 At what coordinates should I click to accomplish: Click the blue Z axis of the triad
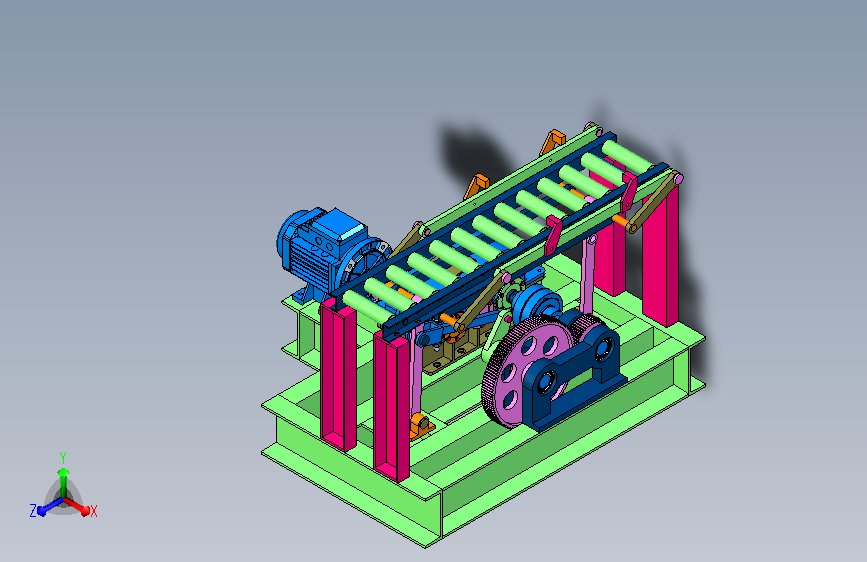click(x=44, y=508)
